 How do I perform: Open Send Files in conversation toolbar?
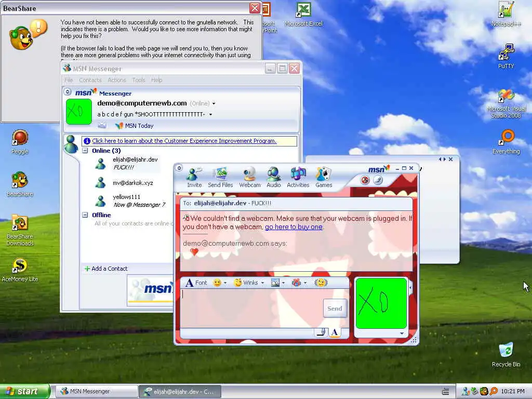220,177
